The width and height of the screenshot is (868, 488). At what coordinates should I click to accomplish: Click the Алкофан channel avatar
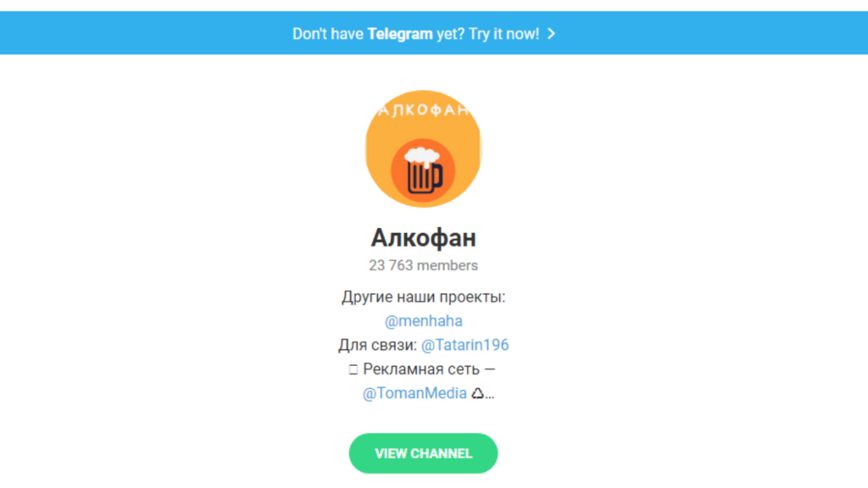tap(424, 149)
